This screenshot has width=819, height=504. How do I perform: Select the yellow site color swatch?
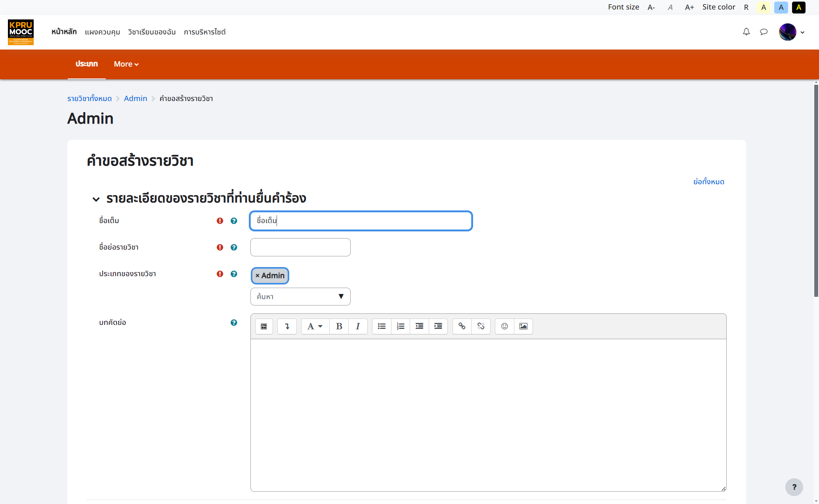(764, 7)
